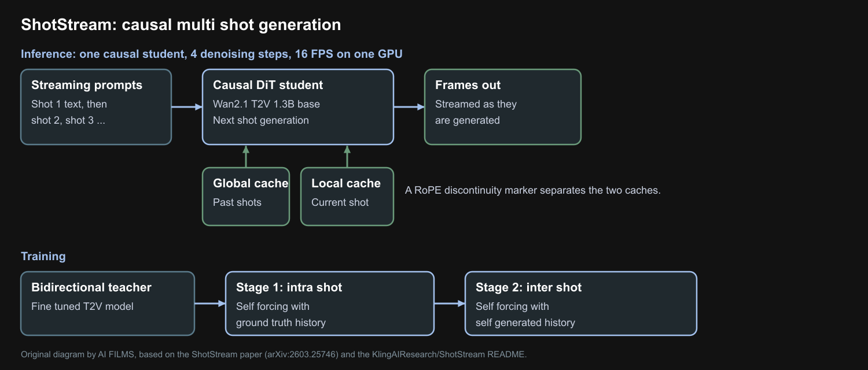Select the text 'Shot 1 text, then'

pyautogui.click(x=69, y=104)
